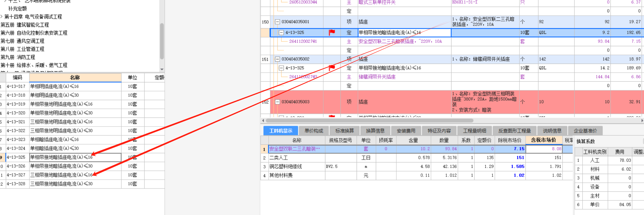Switch to the 工料机显示 tab

[x=281, y=131]
